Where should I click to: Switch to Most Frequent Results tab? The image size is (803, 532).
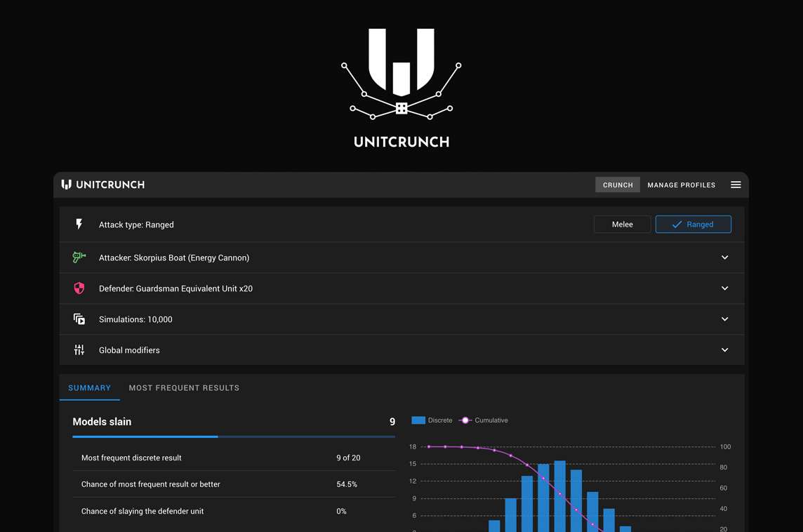(184, 387)
